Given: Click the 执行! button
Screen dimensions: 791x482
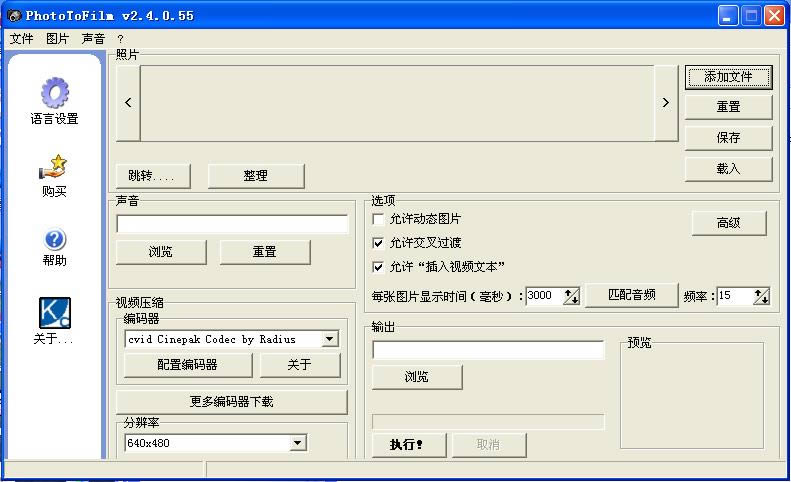Looking at the screenshot, I should (x=409, y=445).
